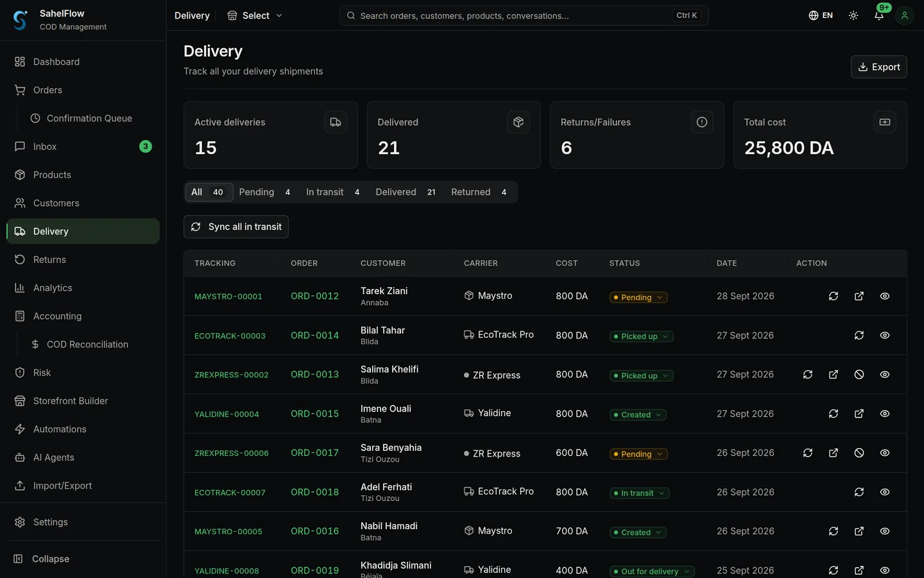
Task: Switch to the Returned tab
Action: click(479, 192)
